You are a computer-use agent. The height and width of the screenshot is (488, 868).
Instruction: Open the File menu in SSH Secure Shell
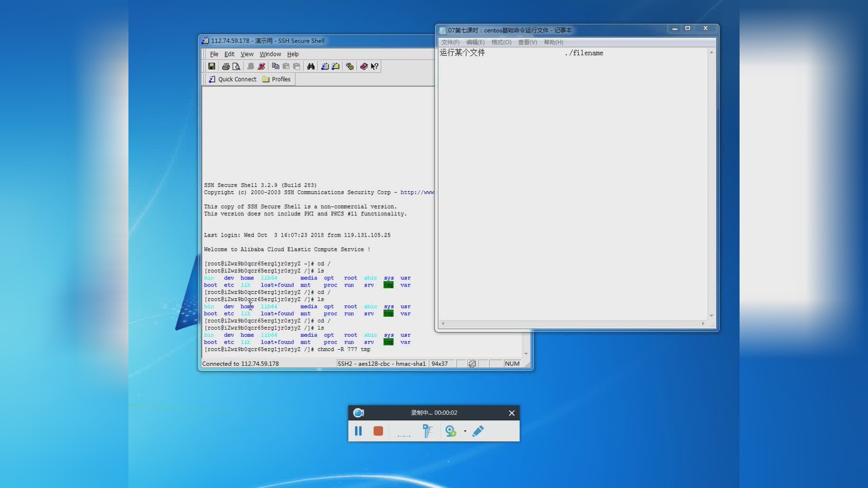(214, 54)
